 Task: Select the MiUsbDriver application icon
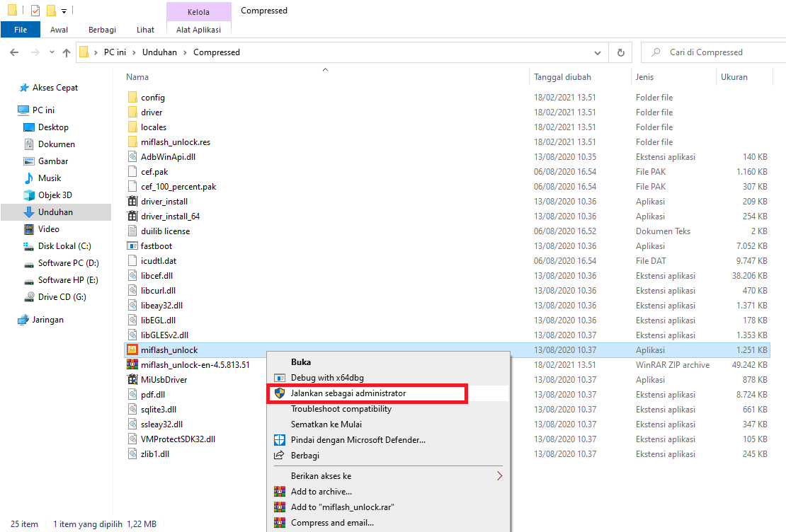point(132,380)
